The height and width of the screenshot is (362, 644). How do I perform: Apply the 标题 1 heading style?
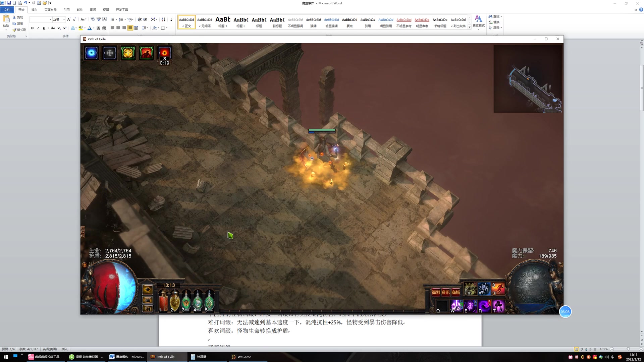(223, 22)
